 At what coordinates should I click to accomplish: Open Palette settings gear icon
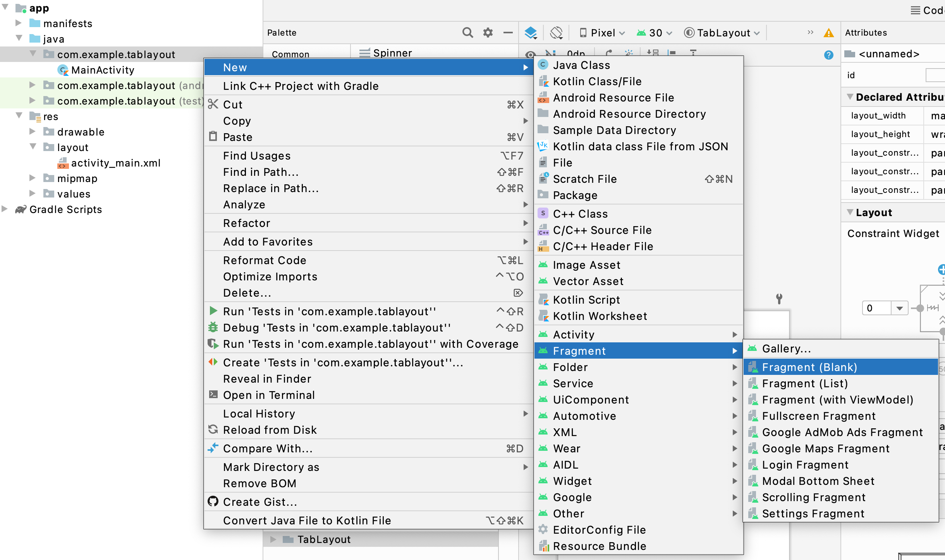pos(488,33)
